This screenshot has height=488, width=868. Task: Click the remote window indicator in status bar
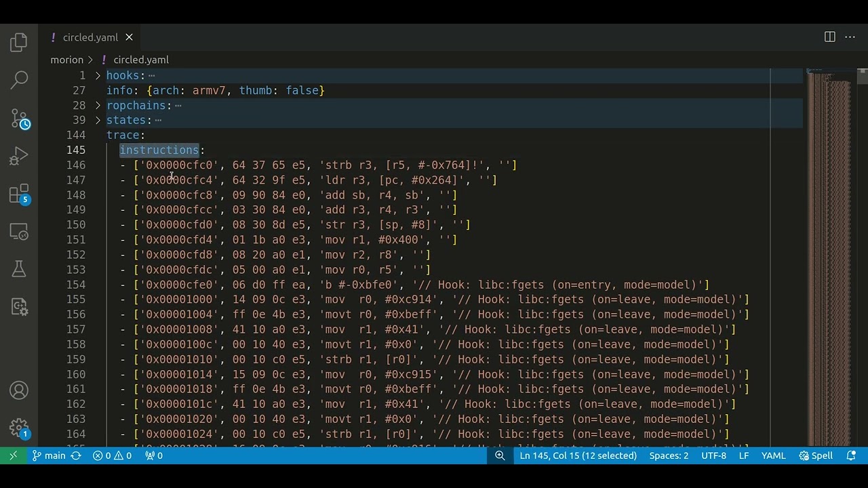pos(13,455)
